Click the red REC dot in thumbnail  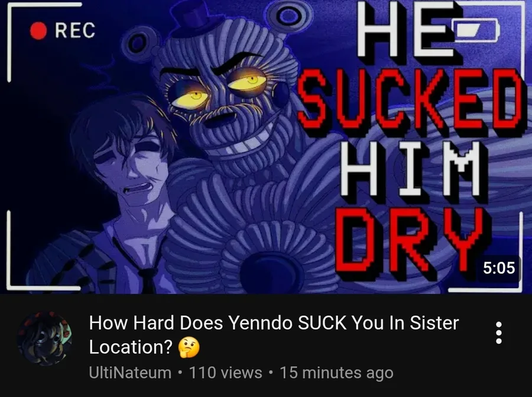(x=38, y=31)
